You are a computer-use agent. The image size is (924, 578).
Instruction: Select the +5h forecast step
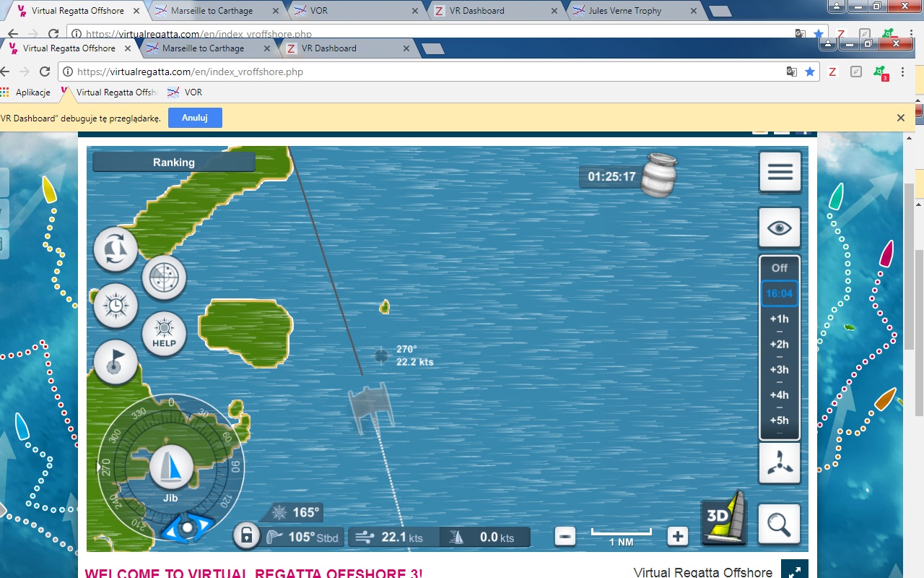pyautogui.click(x=780, y=420)
